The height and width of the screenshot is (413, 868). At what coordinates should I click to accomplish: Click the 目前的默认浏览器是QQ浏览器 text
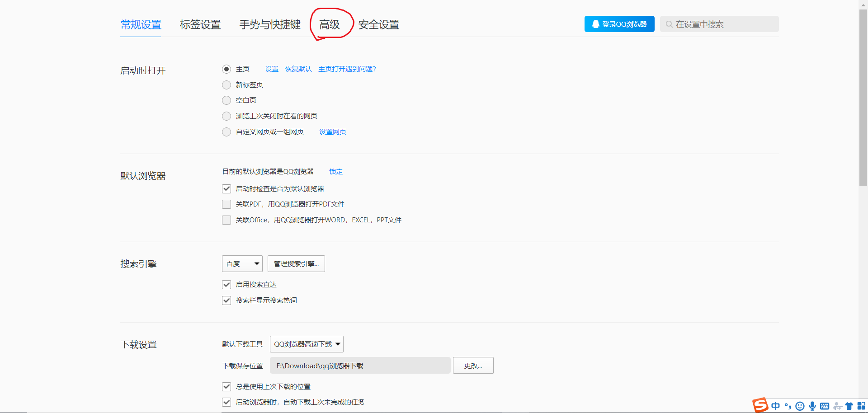pyautogui.click(x=268, y=172)
